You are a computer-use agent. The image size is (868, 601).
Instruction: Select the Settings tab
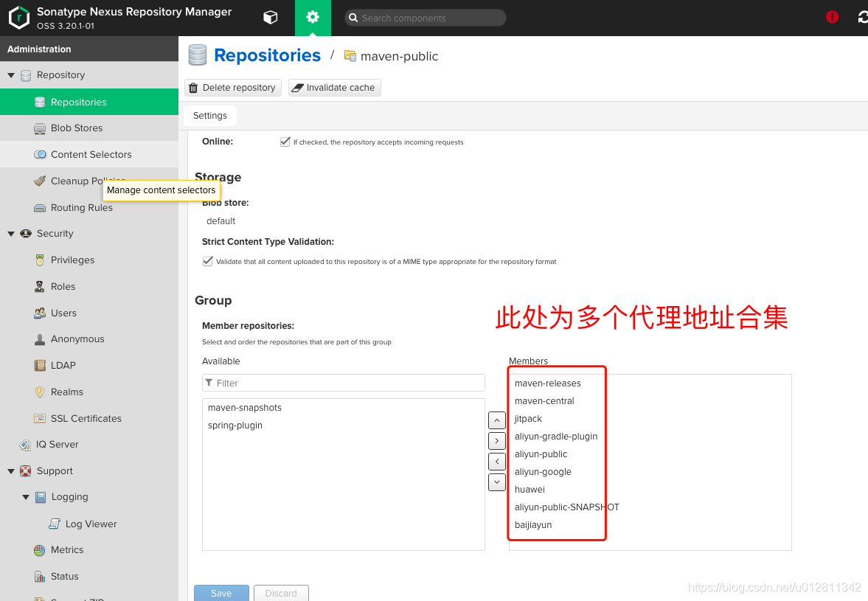coord(209,116)
